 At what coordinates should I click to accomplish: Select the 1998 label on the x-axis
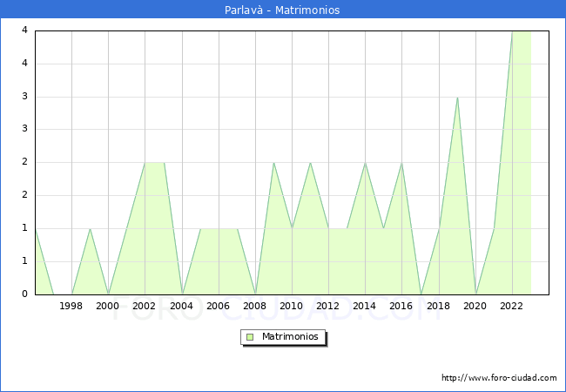(x=71, y=306)
